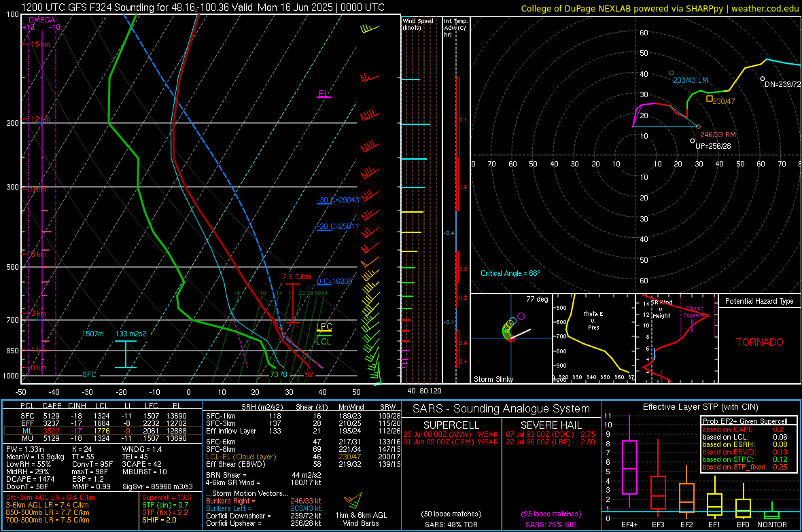Image resolution: width=802 pixels, height=532 pixels.
Task: Click the 1km & 6km AGL wind barb icon
Action: (x=353, y=499)
